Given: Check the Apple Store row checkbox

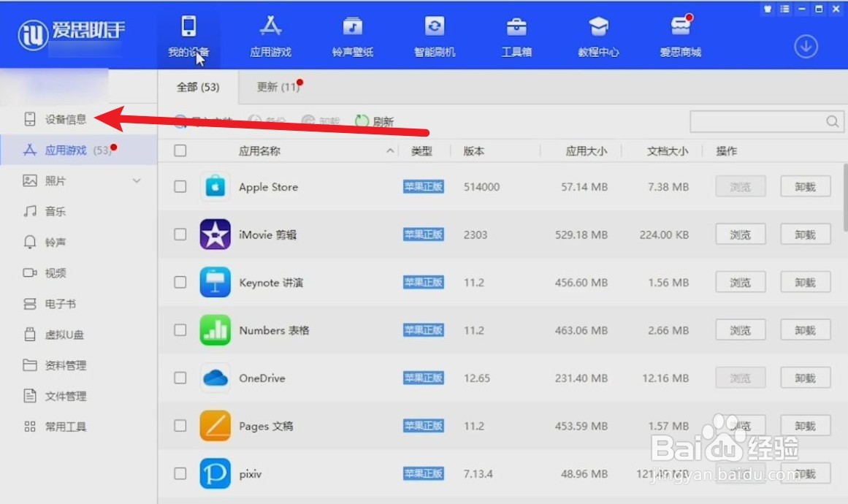Looking at the screenshot, I should tap(180, 186).
